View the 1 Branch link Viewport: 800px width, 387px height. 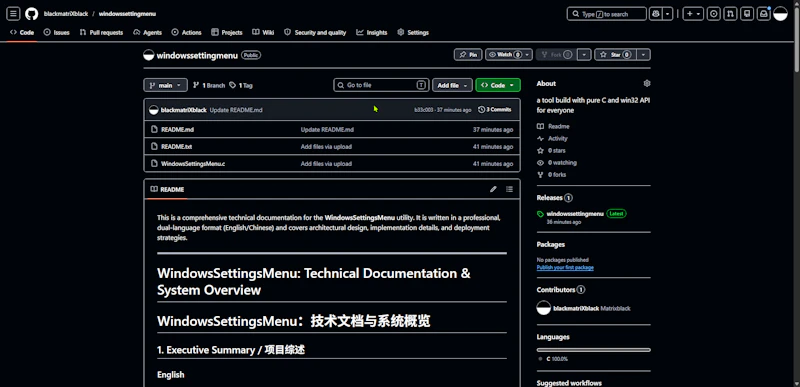[209, 85]
